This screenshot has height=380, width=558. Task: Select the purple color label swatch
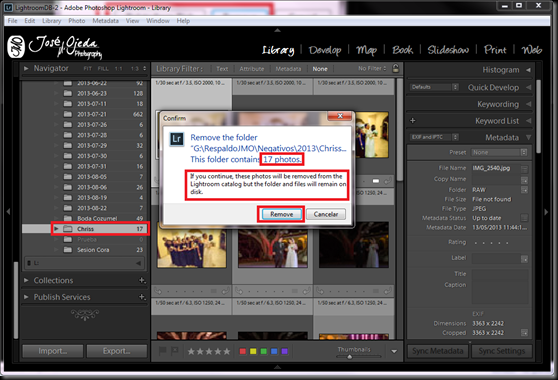284,351
